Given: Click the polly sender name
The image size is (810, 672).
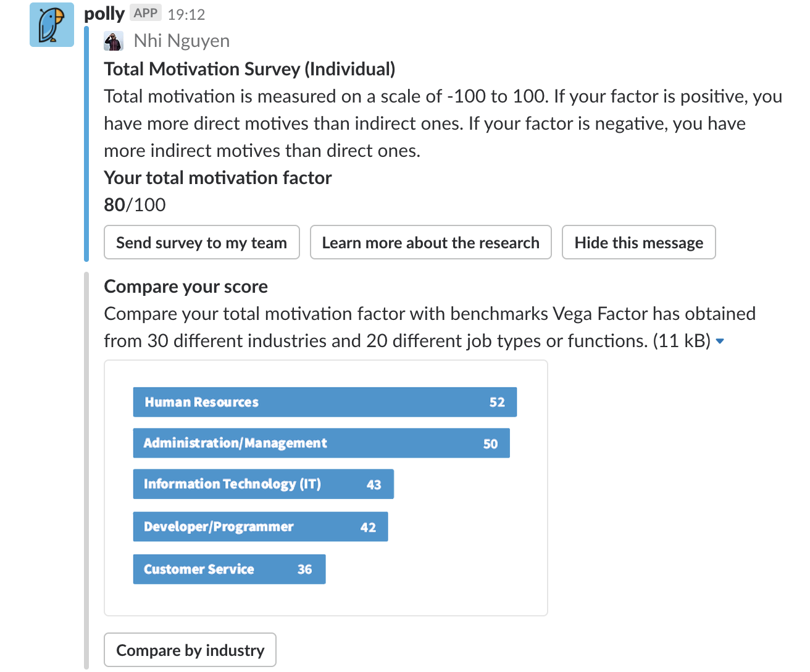Looking at the screenshot, I should (x=104, y=13).
